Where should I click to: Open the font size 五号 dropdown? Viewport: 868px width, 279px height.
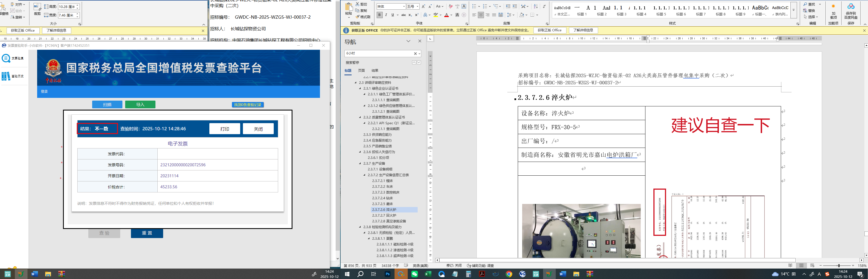417,7
